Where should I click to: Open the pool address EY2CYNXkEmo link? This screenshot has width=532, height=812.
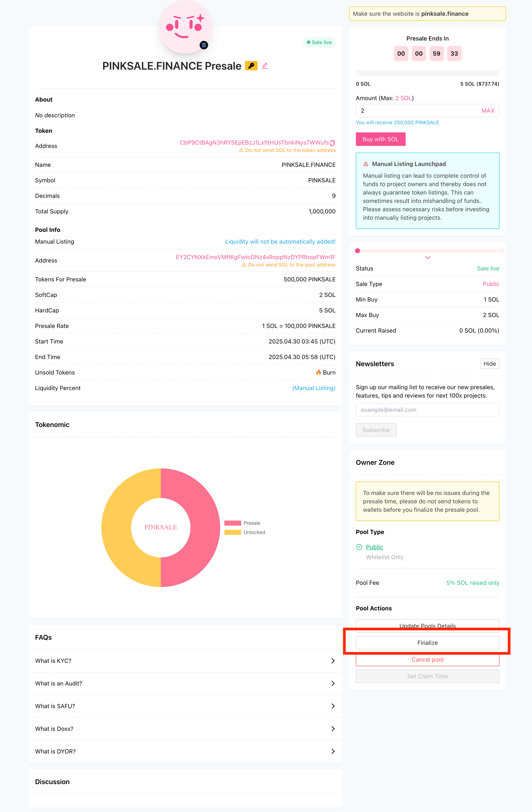click(x=256, y=257)
